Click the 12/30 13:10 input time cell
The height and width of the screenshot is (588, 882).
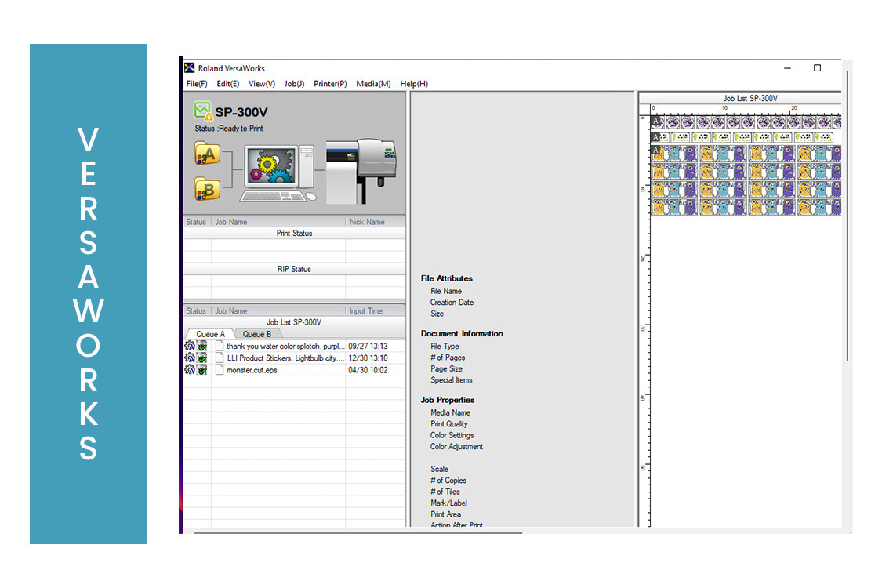pos(368,358)
